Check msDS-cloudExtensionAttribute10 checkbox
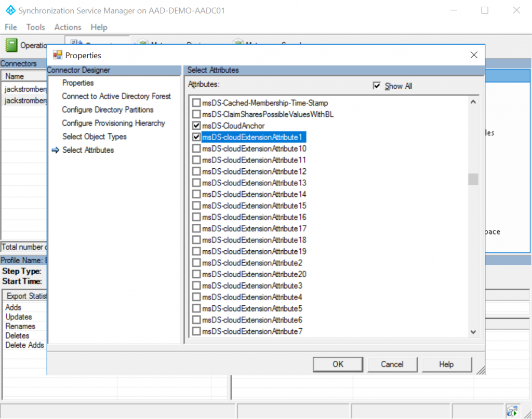 [196, 148]
